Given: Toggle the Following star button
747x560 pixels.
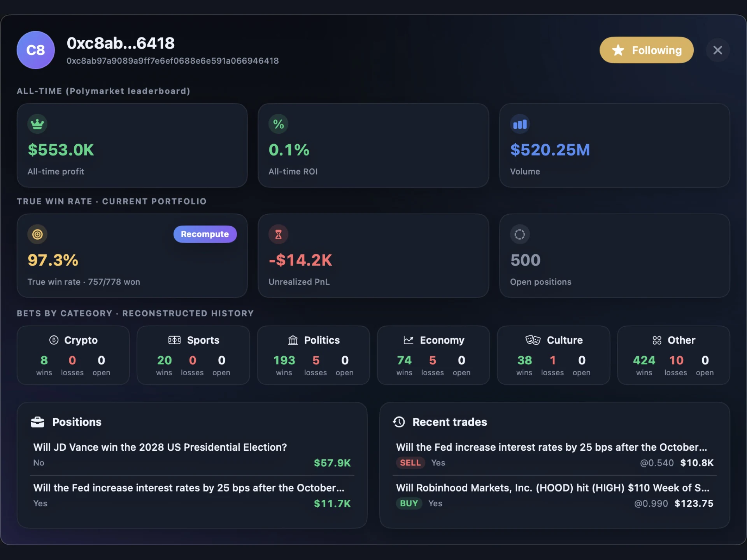Looking at the screenshot, I should tap(646, 50).
